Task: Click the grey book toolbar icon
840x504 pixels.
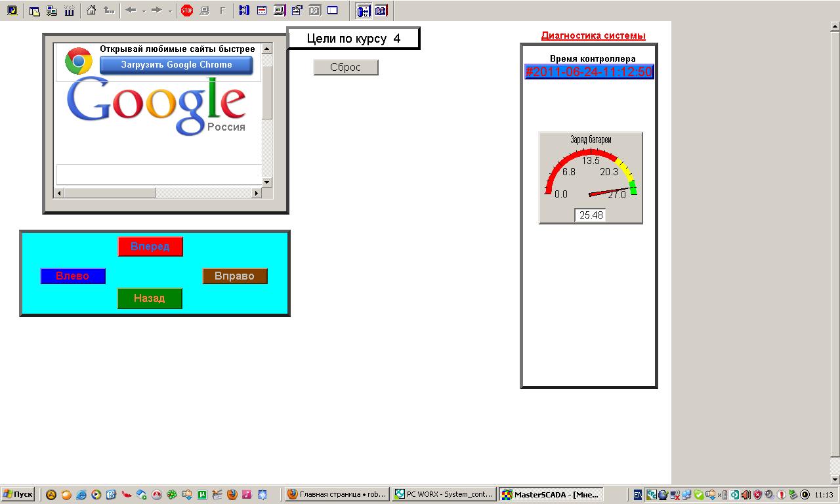Action: pos(314,10)
